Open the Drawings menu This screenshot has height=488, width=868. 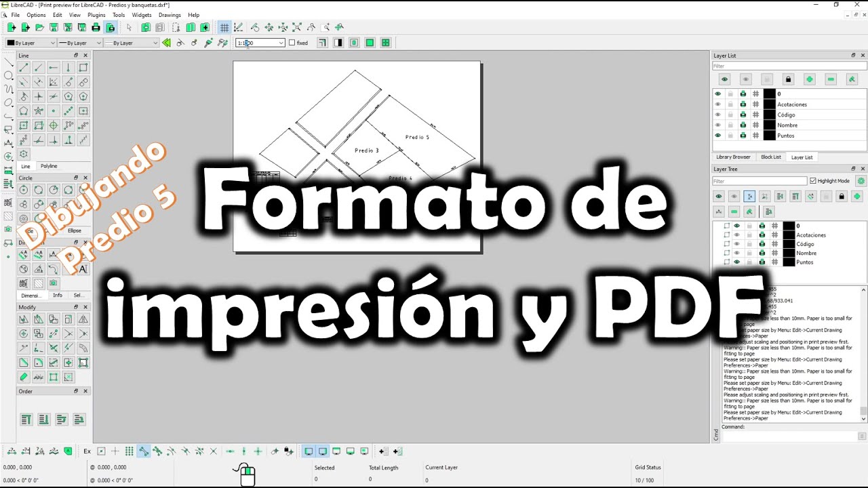click(170, 15)
